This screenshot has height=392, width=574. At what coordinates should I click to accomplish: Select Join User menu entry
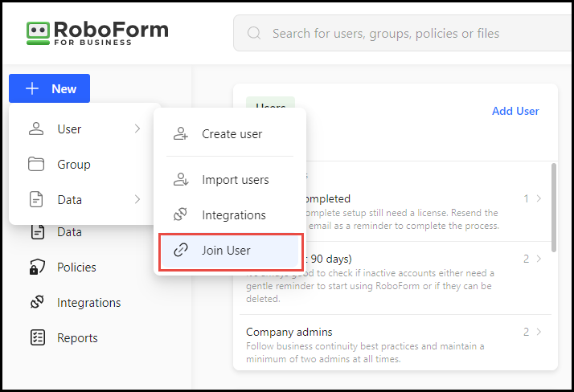pyautogui.click(x=226, y=251)
